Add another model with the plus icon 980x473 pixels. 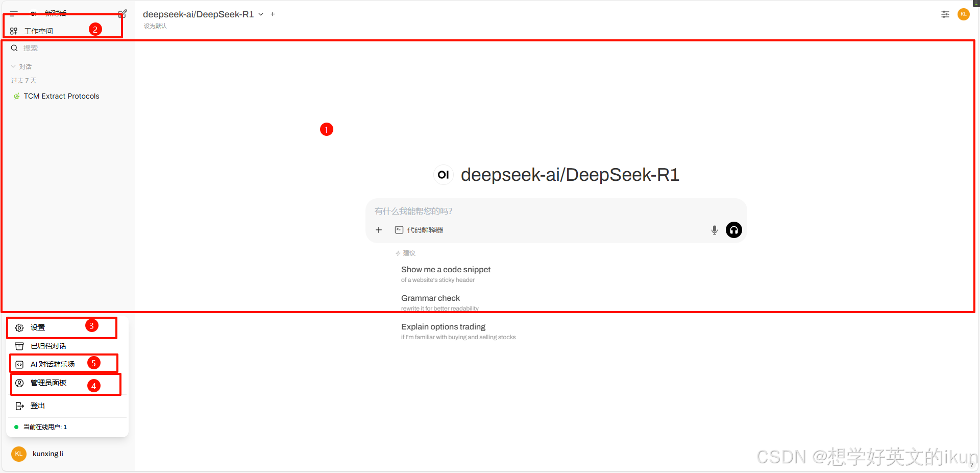(x=273, y=14)
